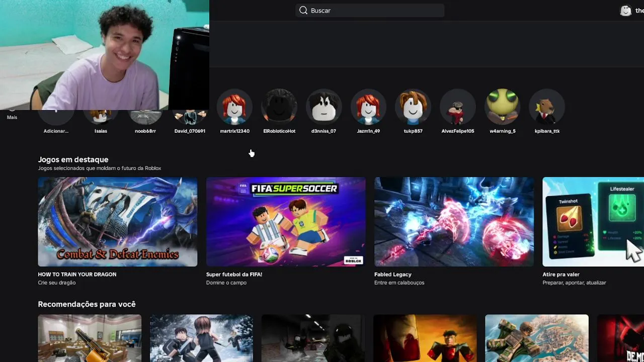Click the Crie seu dragão subtitle

click(57, 283)
